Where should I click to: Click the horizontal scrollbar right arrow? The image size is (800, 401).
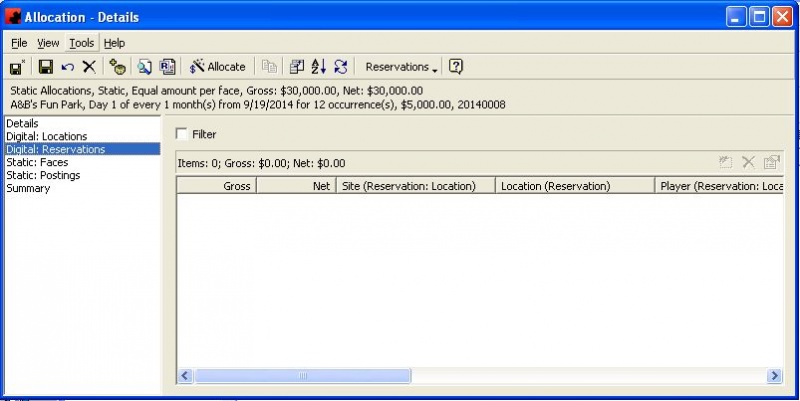pos(774,376)
